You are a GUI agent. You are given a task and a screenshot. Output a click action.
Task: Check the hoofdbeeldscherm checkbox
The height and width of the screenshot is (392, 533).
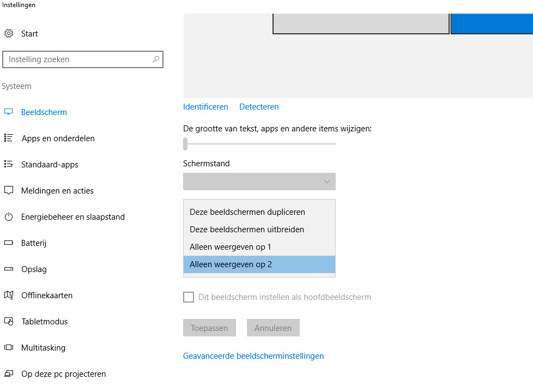pos(189,297)
